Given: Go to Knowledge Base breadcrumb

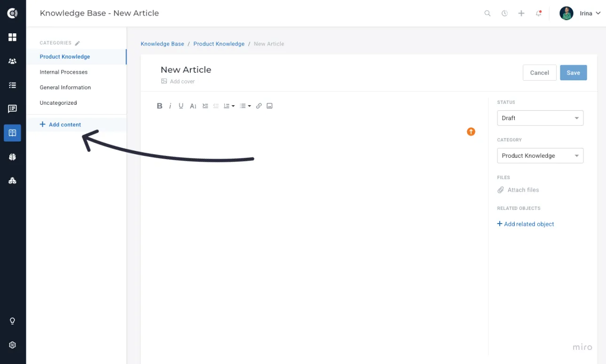Looking at the screenshot, I should pyautogui.click(x=163, y=44).
